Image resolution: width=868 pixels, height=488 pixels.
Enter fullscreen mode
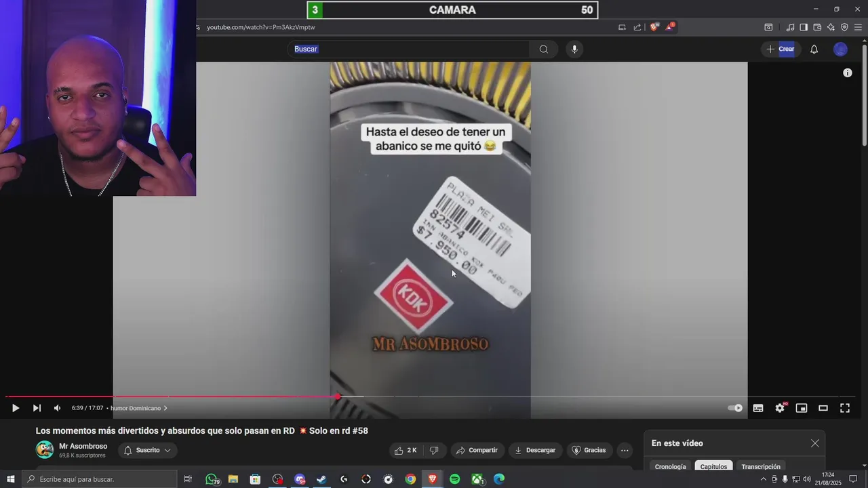tap(845, 408)
